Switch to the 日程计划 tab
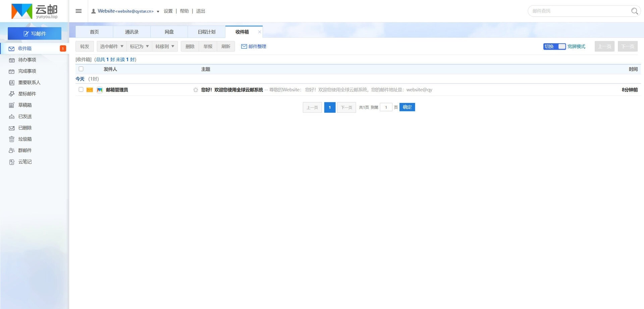 point(206,32)
